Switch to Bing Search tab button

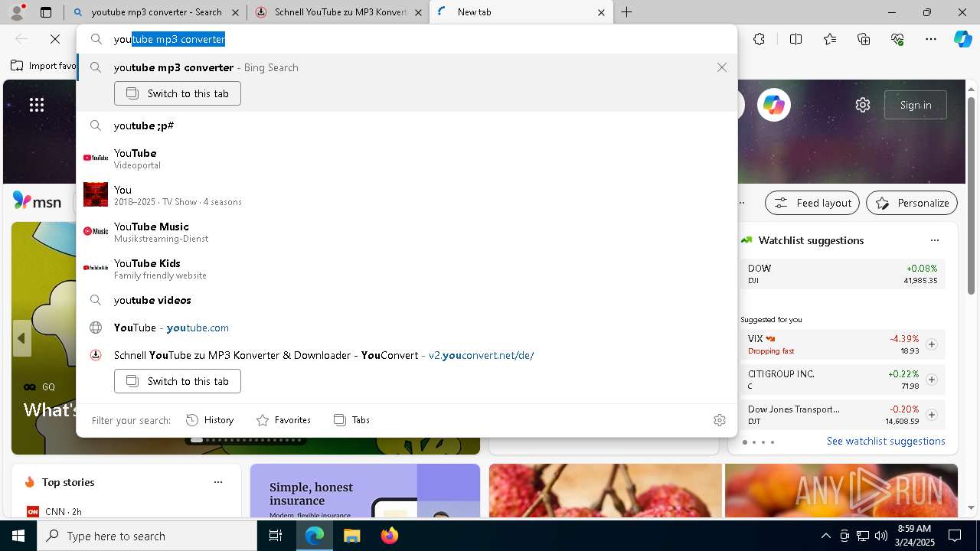point(178,93)
